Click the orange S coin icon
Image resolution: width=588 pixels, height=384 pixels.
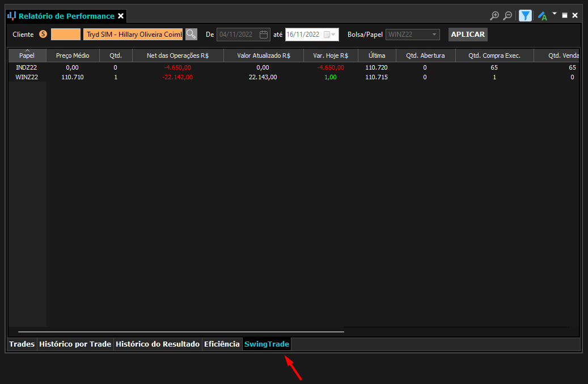[43, 34]
